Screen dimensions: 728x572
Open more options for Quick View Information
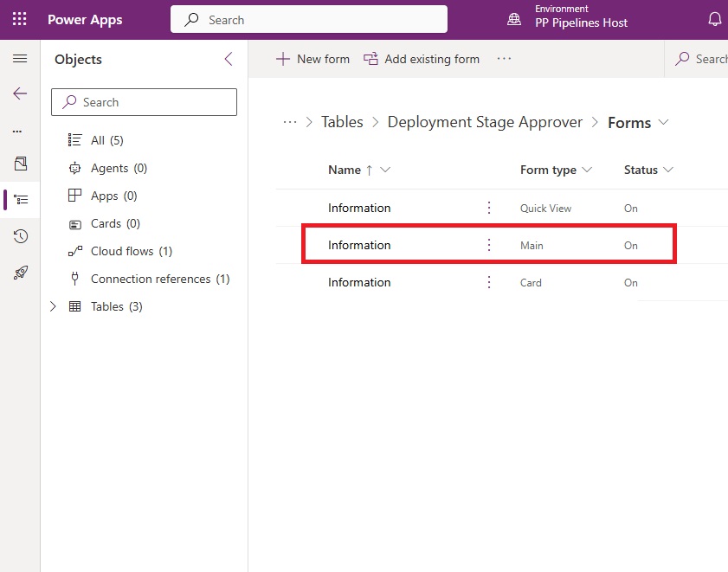click(x=489, y=208)
